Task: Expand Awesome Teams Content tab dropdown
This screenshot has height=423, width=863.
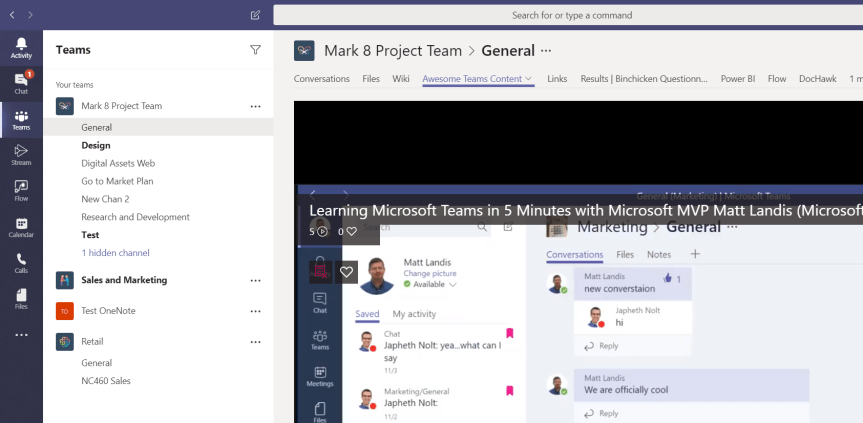Action: pos(529,78)
